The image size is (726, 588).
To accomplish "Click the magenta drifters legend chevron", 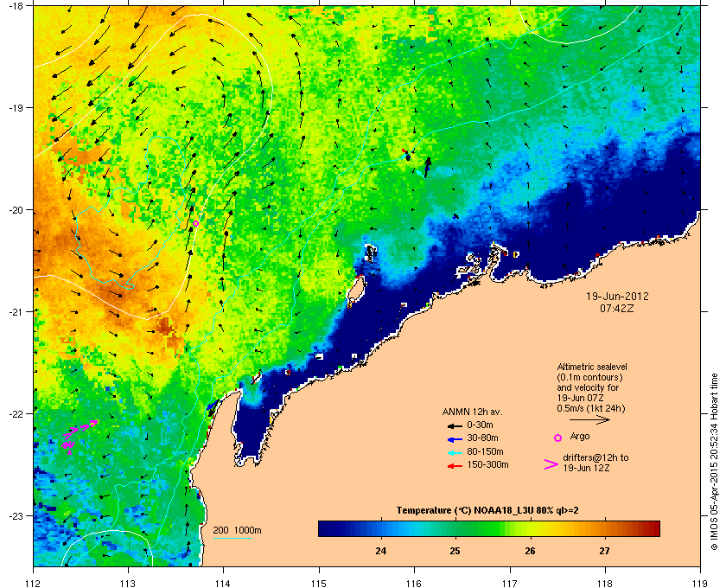I will (551, 464).
